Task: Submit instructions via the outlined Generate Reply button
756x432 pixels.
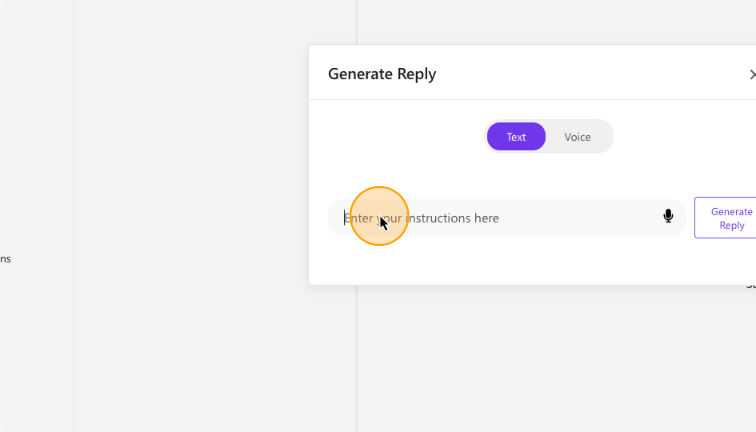Action: pyautogui.click(x=726, y=218)
